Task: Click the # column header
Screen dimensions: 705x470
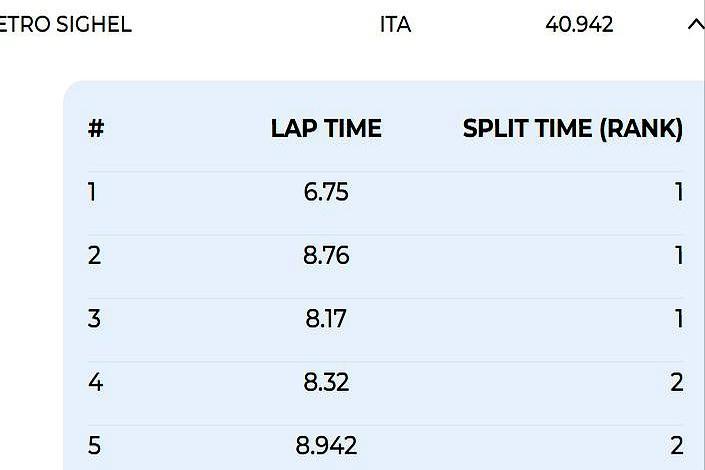Action: tap(96, 129)
